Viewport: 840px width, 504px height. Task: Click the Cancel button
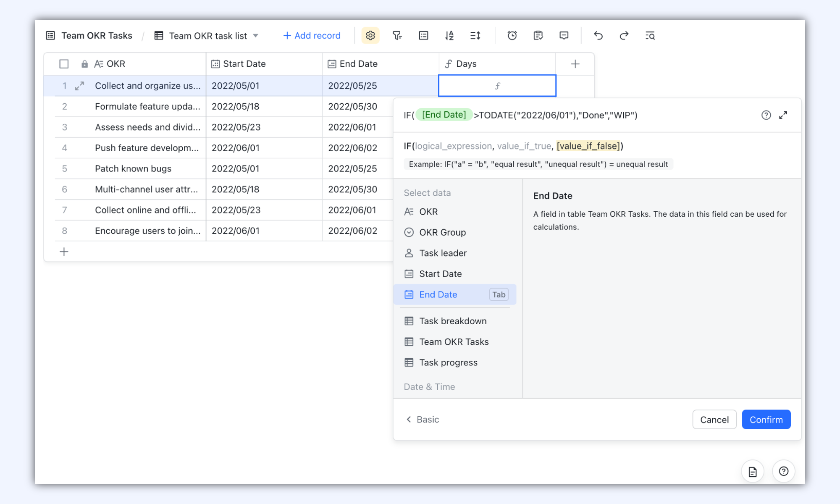tap(714, 420)
